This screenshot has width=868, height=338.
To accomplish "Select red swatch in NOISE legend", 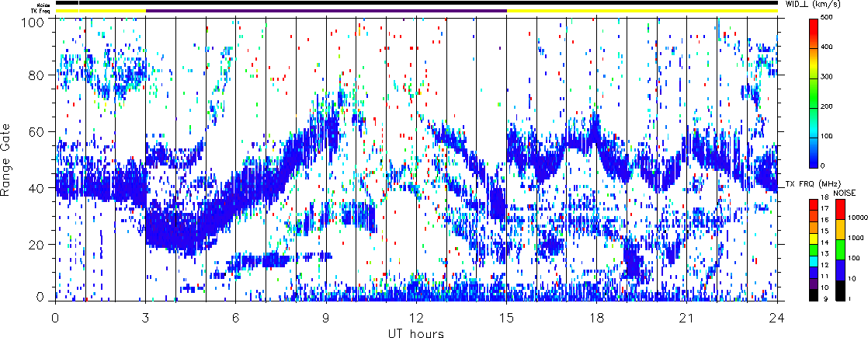I will 840,210.
